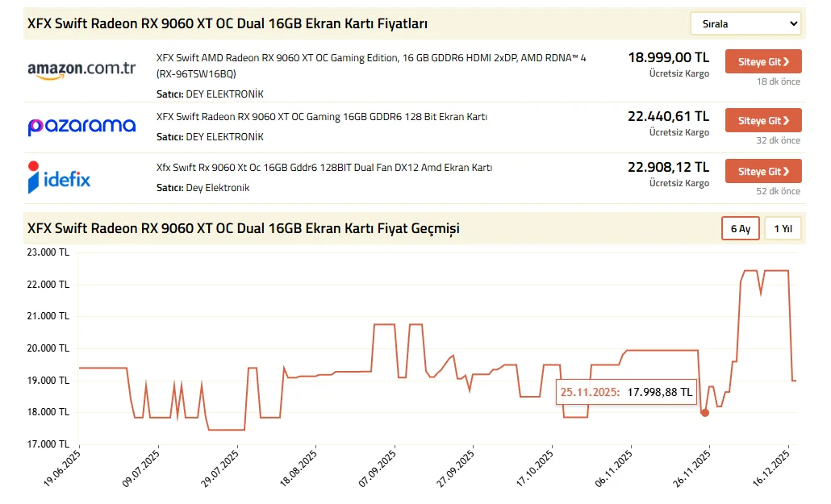Click the 22.908,12 TL price
The image size is (831, 504).
668,168
